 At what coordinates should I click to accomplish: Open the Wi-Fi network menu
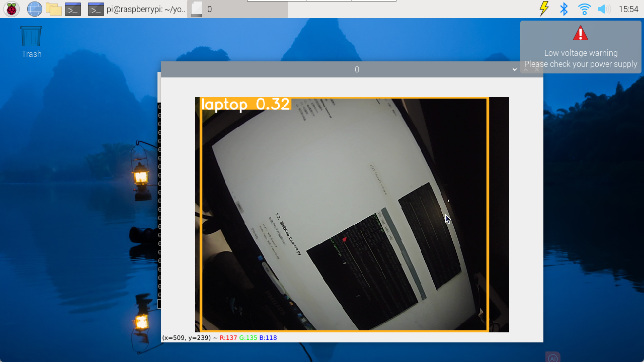point(584,9)
